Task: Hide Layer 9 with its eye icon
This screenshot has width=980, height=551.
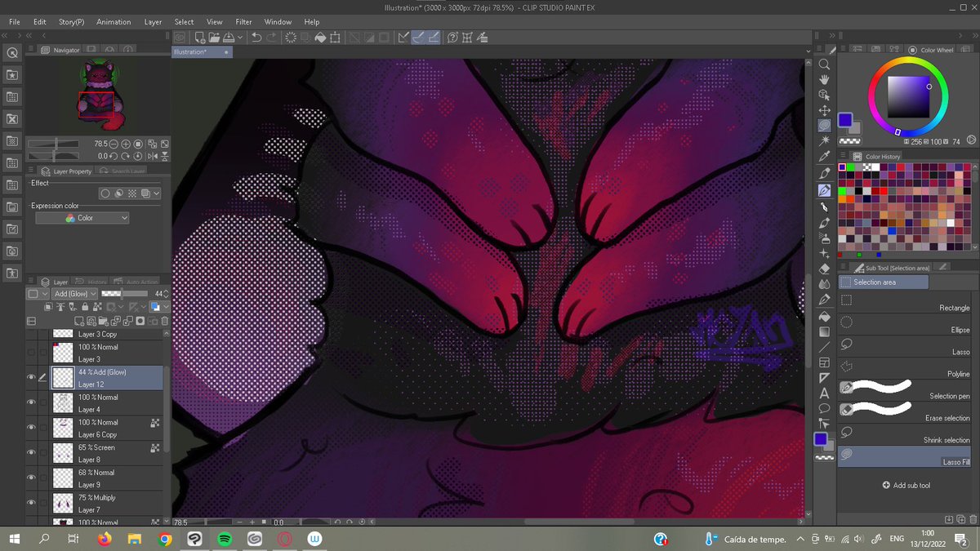Action: point(31,478)
